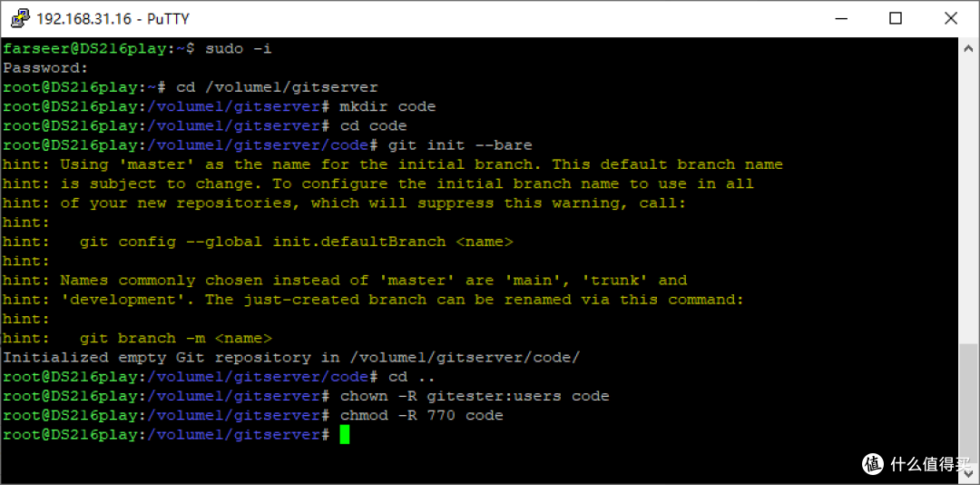Click the scrollbar up arrow

[969, 47]
